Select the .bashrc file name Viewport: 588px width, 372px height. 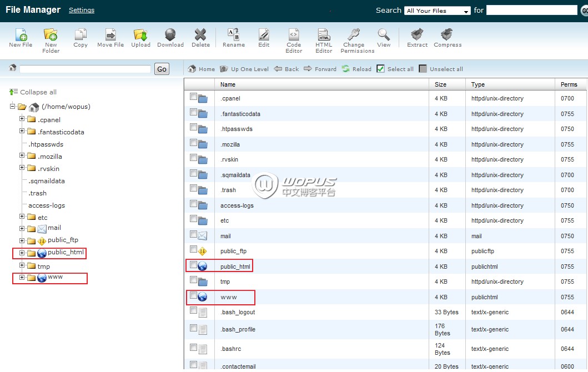(230, 349)
